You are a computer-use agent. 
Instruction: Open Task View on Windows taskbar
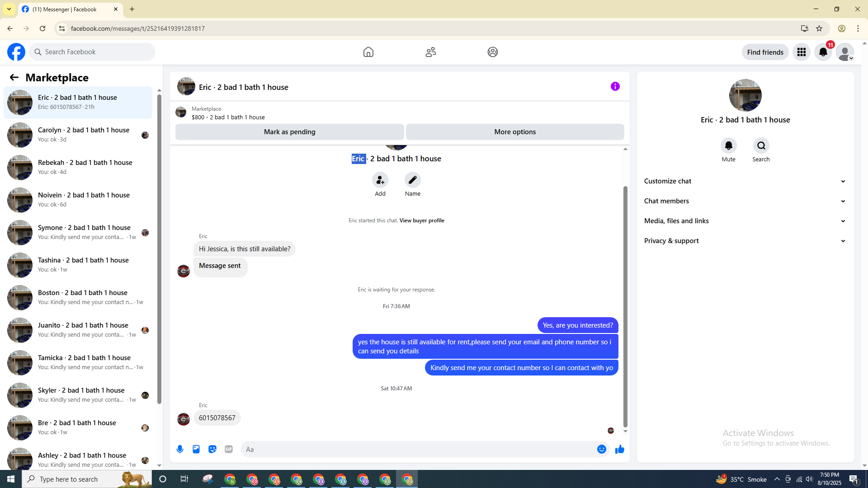pos(184,479)
